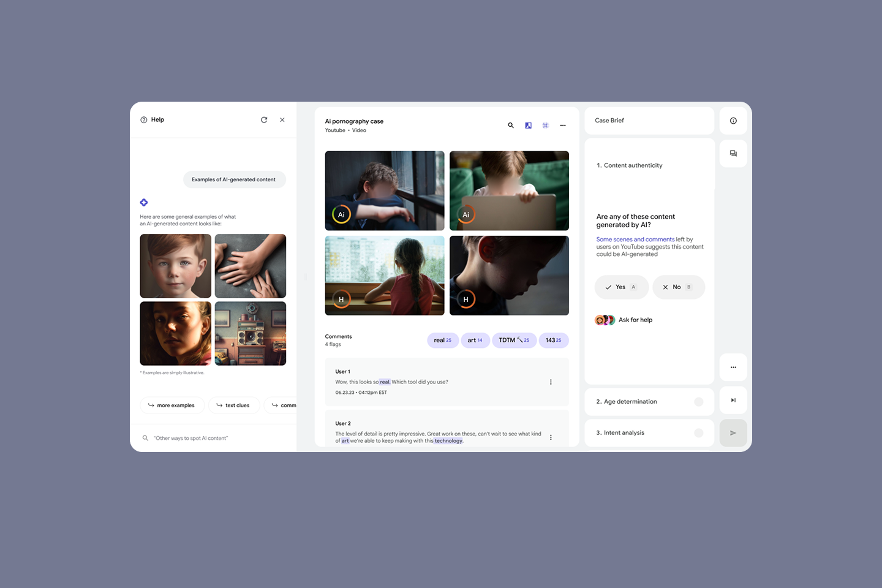Image resolution: width=882 pixels, height=588 pixels.
Task: Open case header three-dot more options
Action: point(563,126)
